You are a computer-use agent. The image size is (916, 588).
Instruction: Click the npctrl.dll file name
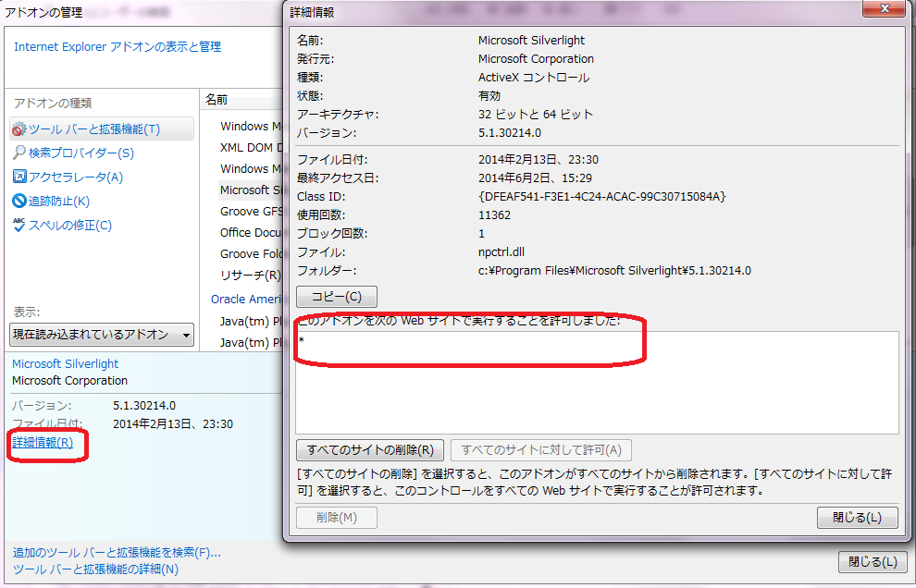pyautogui.click(x=501, y=252)
